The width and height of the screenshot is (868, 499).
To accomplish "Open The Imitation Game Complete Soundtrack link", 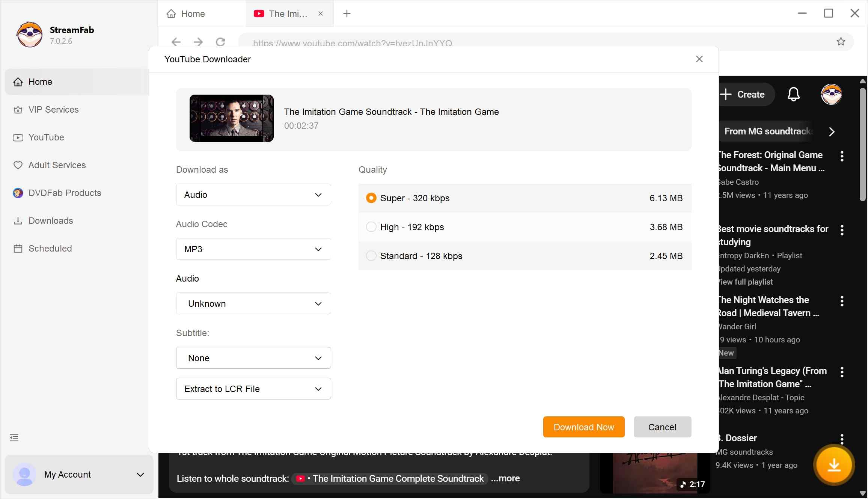I will point(390,478).
